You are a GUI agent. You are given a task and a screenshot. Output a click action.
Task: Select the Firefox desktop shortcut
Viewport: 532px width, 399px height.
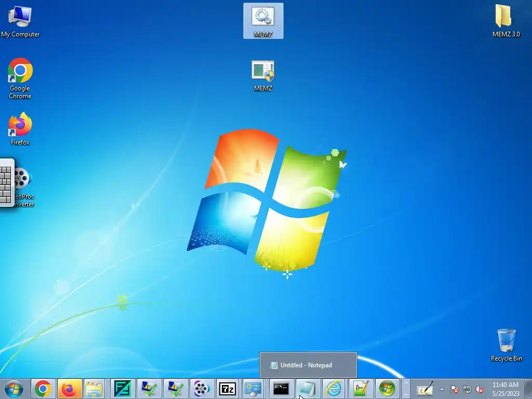click(20, 129)
